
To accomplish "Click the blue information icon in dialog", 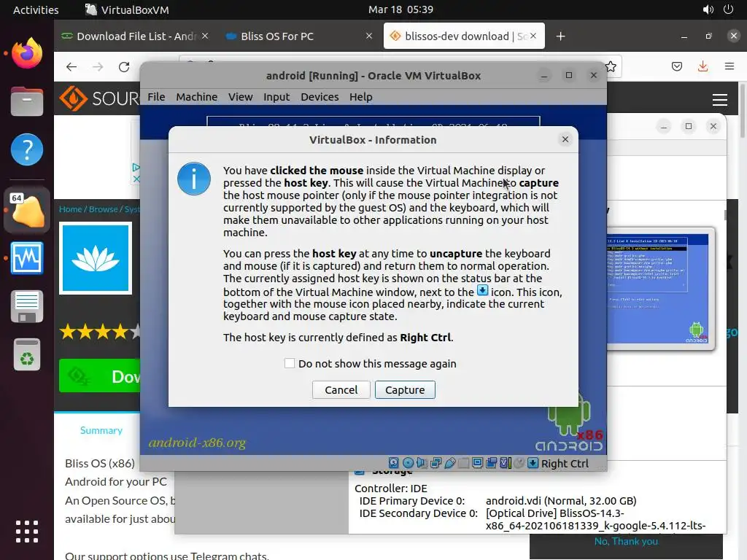I will [x=194, y=179].
